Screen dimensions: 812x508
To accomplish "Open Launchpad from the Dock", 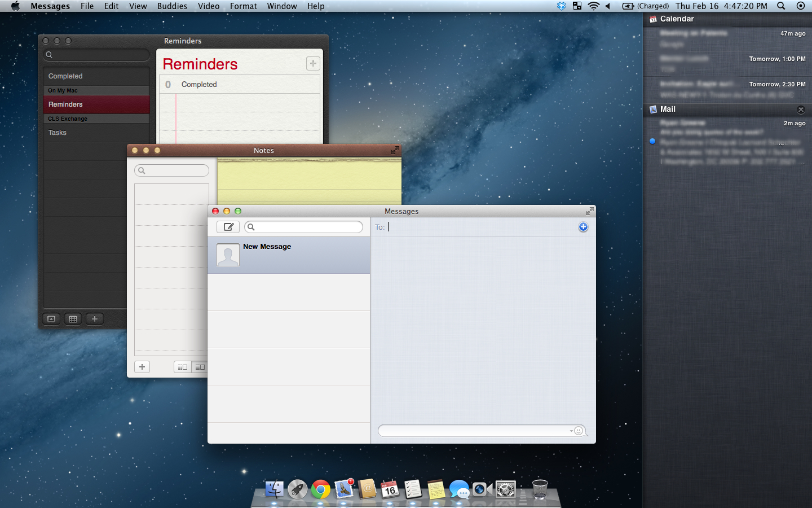I will (297, 489).
